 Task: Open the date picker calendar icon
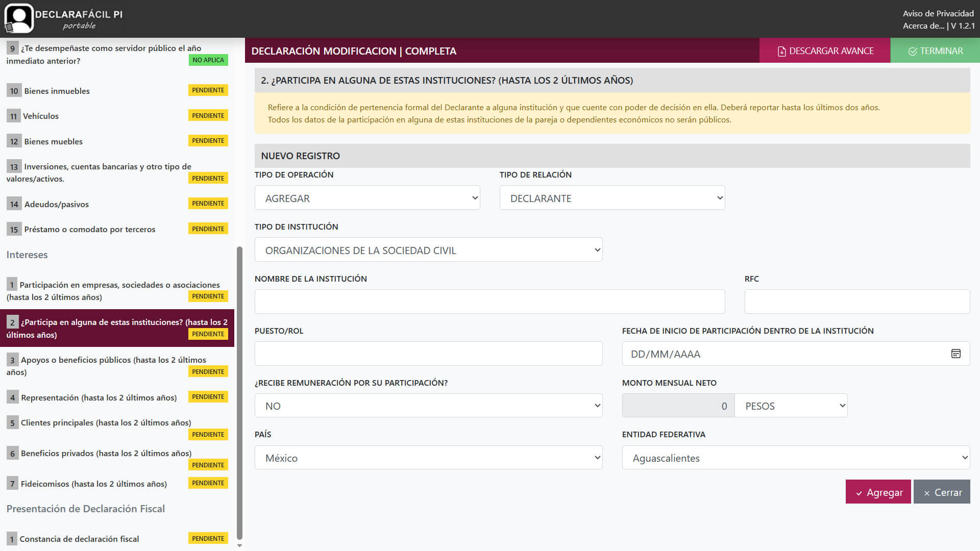tap(955, 354)
